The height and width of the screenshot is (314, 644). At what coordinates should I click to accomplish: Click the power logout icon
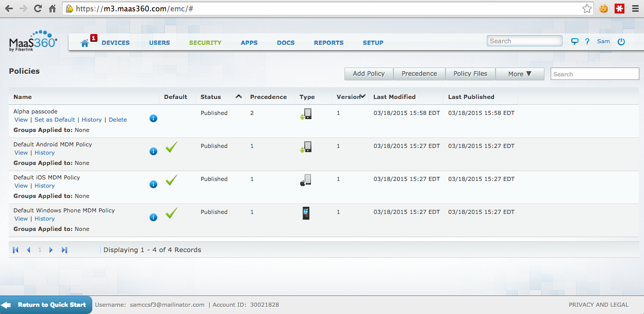(621, 42)
